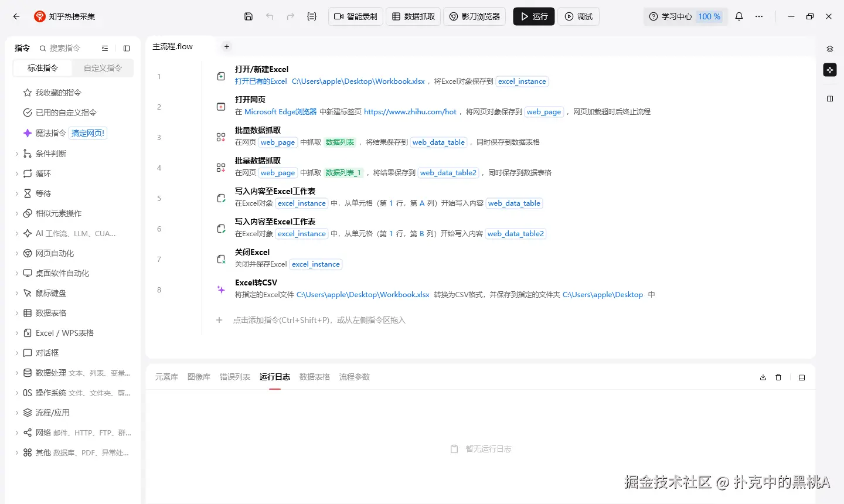Switch to the 图像库 bottom tab

click(199, 377)
